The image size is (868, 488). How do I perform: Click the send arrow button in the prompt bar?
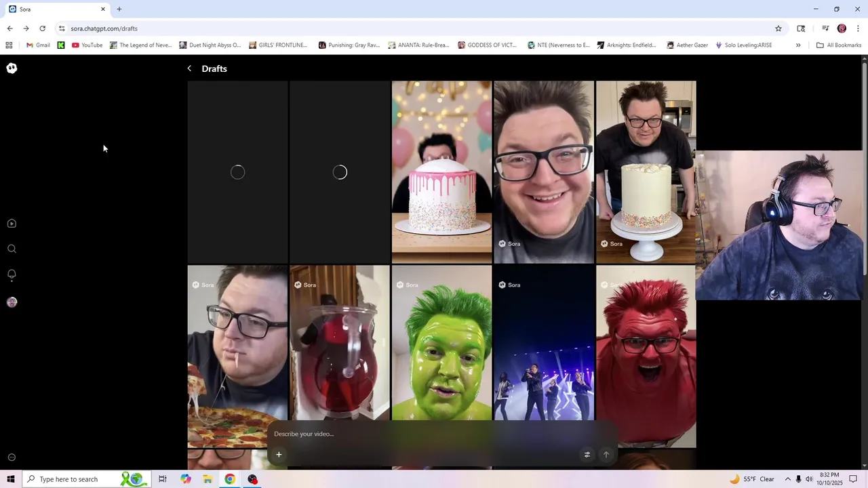coord(606,455)
